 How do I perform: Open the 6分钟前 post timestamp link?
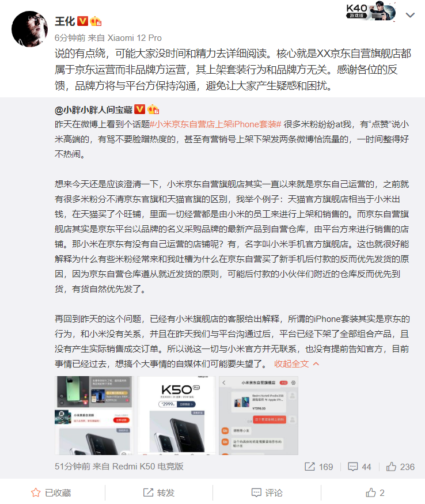point(70,38)
